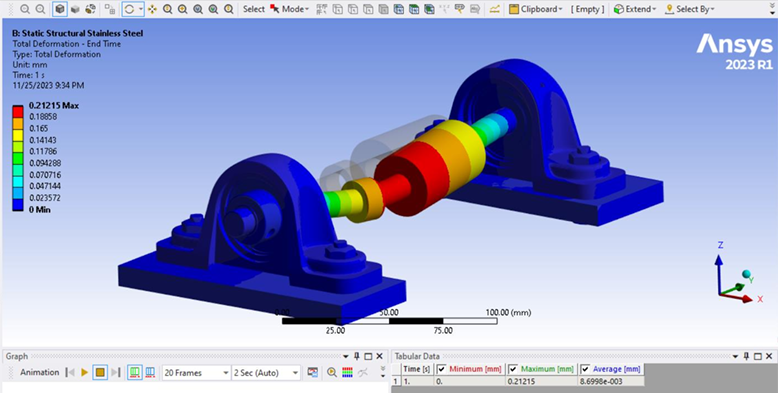Open the Graph panel options dropdown arrow
The height and width of the screenshot is (395, 778).
pos(346,356)
